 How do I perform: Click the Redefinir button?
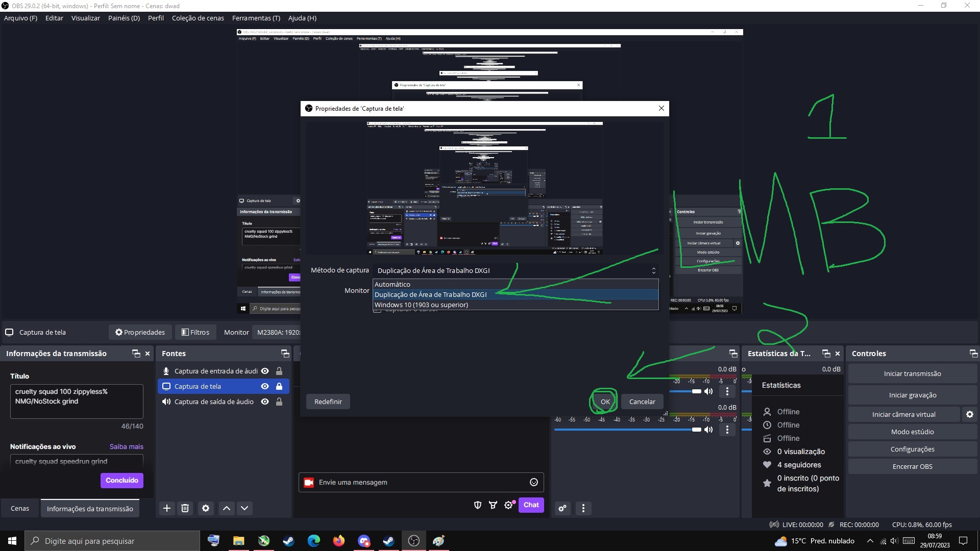pos(328,402)
